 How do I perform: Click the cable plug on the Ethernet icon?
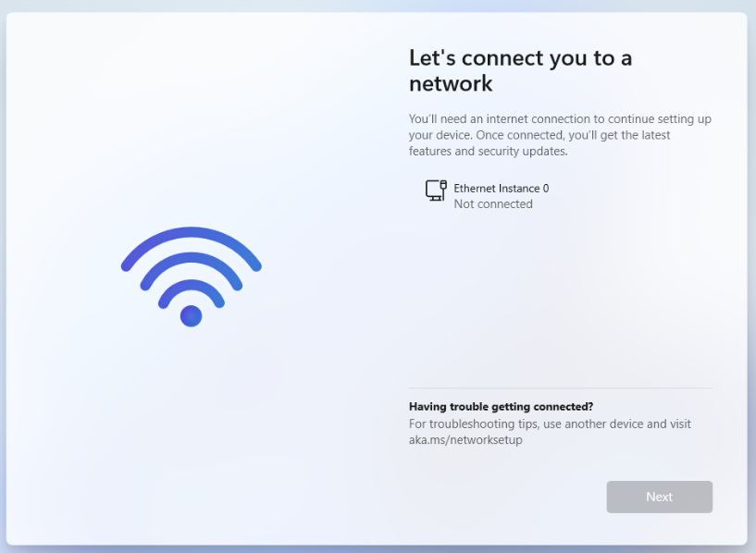[443, 186]
